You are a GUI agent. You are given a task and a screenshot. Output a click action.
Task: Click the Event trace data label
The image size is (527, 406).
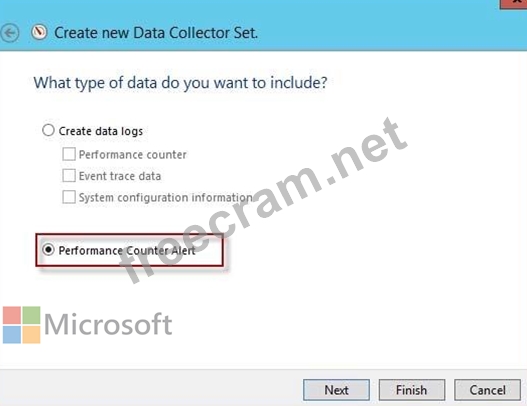[120, 176]
